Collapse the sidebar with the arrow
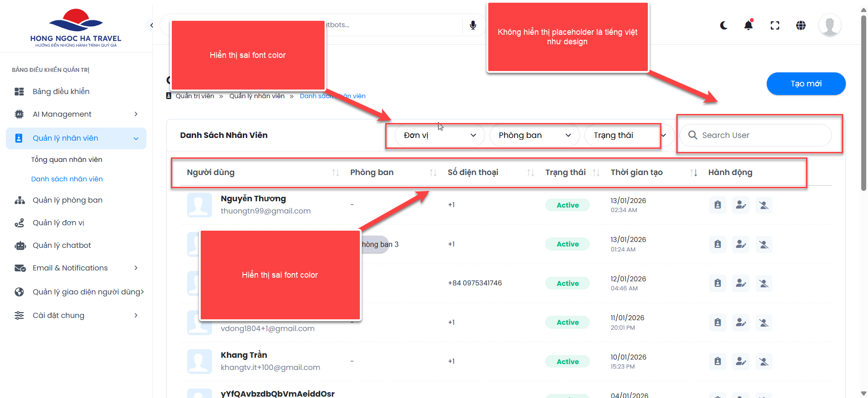 152,25
